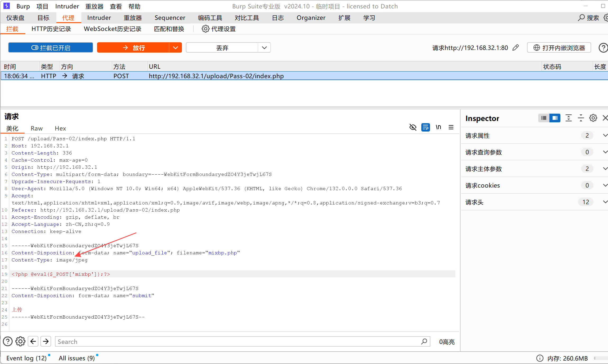Image resolution: width=608 pixels, height=364 pixels.
Task: Switch to the Raw request view tab
Action: [36, 128]
